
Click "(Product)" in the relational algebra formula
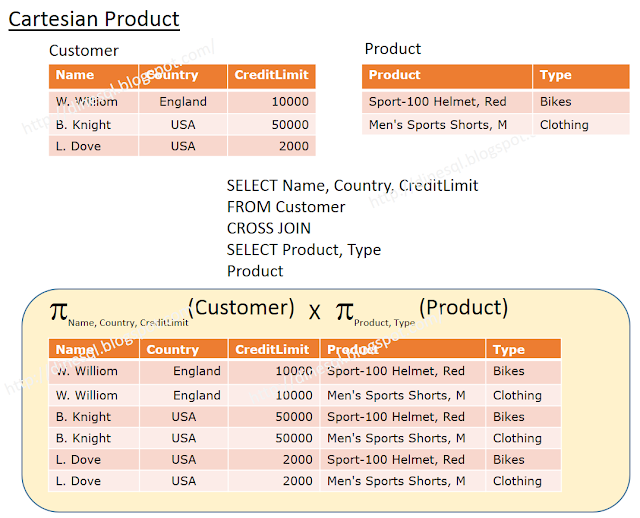coord(463,307)
